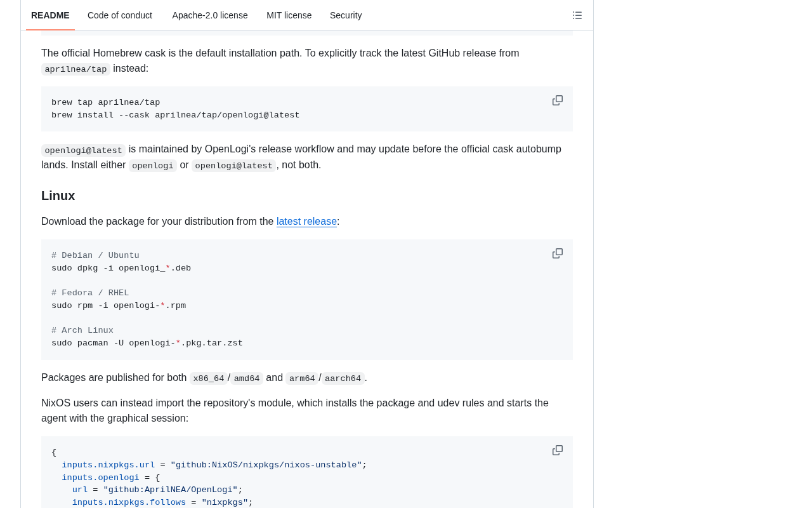Viewport: 812px width, 508px height.
Task: Click 'inputs.nixpkgs.url' code line
Action: coord(214,465)
